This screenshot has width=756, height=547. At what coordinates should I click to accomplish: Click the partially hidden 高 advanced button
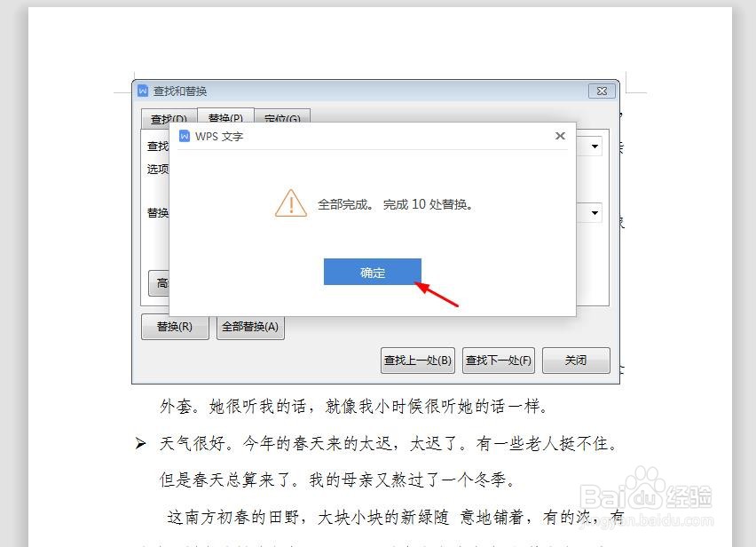(x=159, y=283)
